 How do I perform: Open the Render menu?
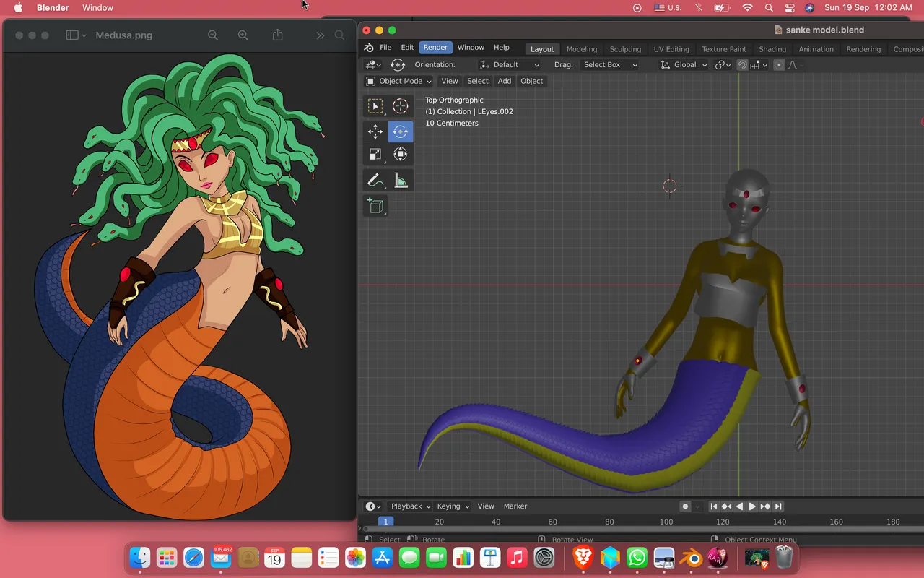point(435,48)
